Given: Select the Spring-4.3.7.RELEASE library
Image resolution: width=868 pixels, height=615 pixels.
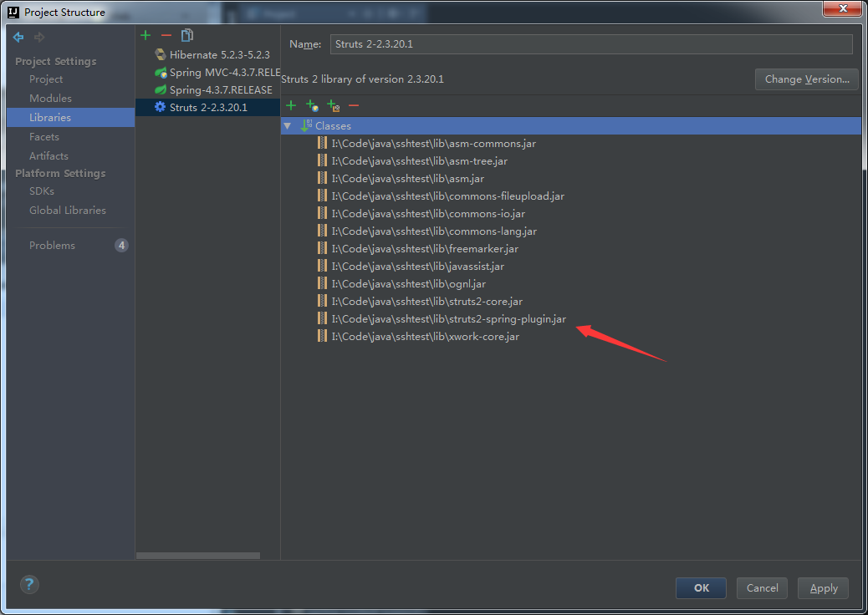Looking at the screenshot, I should [x=220, y=90].
